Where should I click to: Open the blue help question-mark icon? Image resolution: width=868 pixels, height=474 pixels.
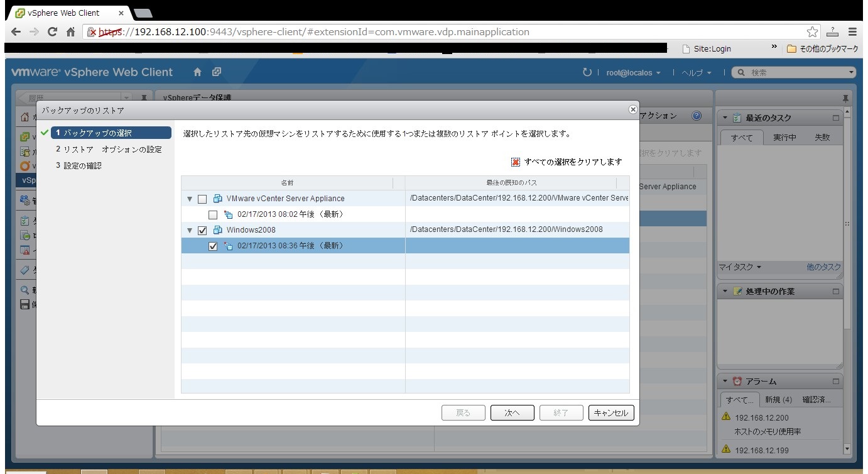[x=697, y=116]
